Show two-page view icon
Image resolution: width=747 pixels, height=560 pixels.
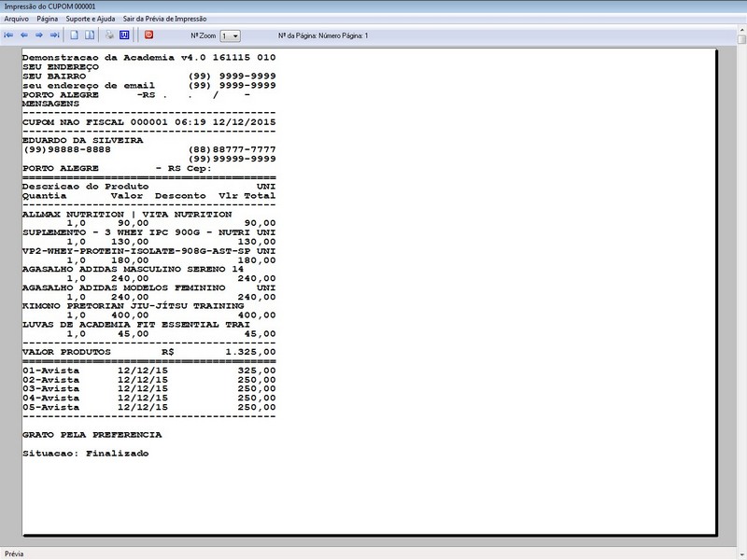[90, 35]
